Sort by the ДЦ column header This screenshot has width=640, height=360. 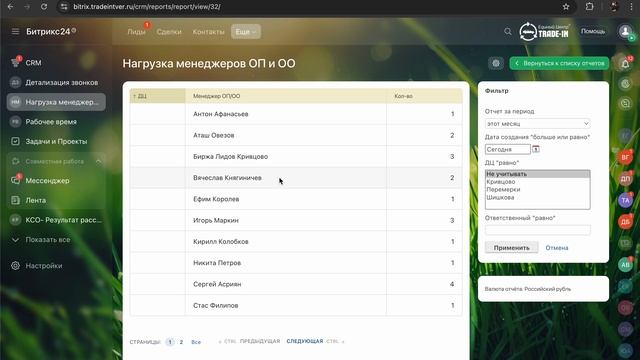pos(158,96)
